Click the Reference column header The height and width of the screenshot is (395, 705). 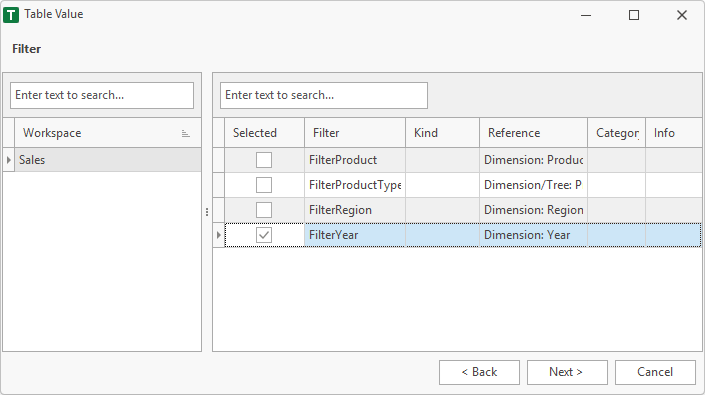click(x=533, y=133)
